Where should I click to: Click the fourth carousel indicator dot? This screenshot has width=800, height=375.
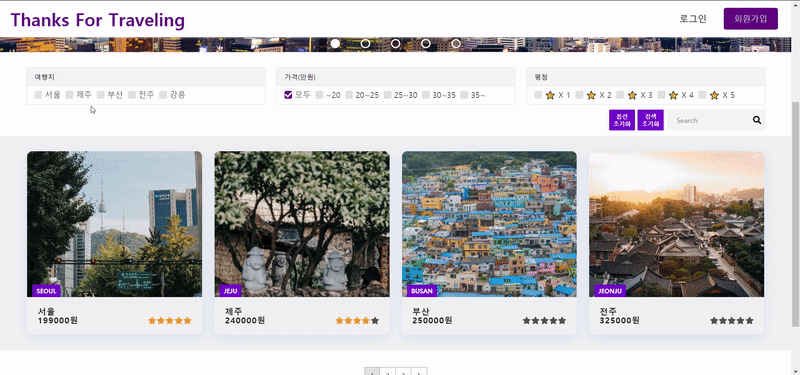[426, 44]
